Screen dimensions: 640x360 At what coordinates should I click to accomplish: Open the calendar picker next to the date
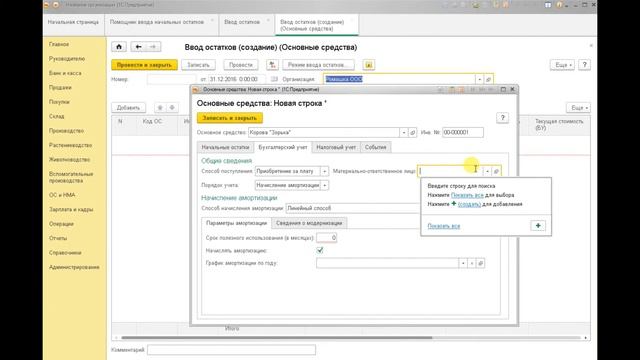274,79
